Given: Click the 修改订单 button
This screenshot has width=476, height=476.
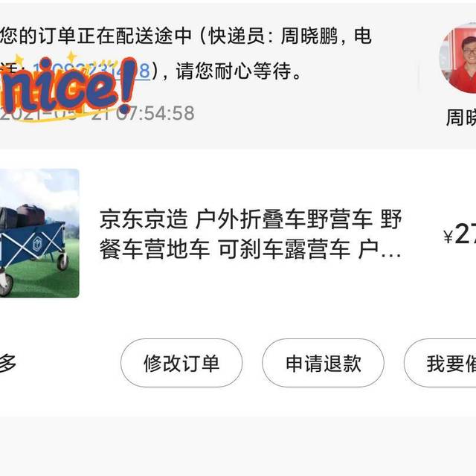Looking at the screenshot, I should coord(181,363).
